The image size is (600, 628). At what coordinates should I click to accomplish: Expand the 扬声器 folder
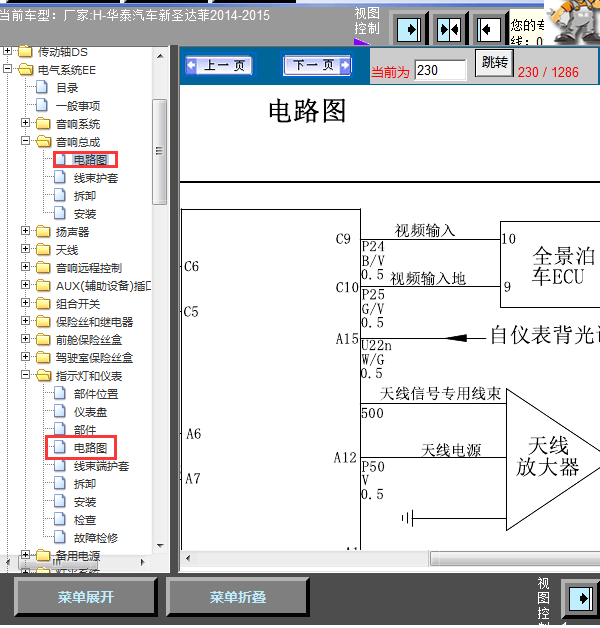tap(26, 231)
